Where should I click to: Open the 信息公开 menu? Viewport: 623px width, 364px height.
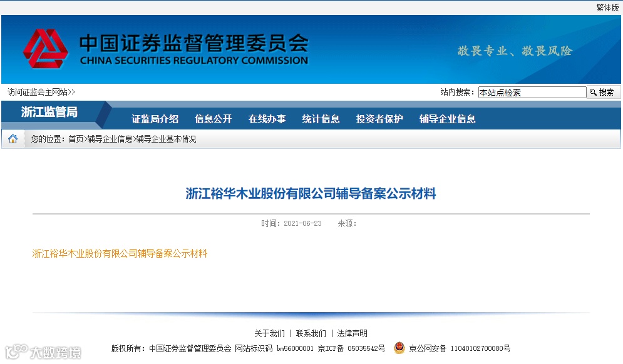coord(214,119)
